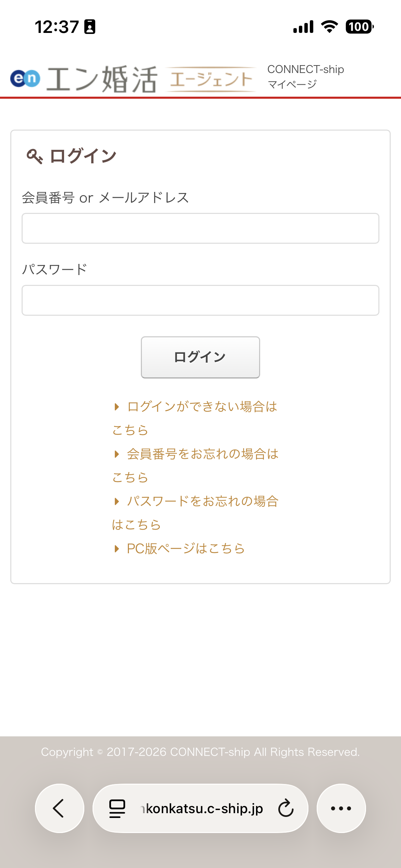Tap the page reload icon
The width and height of the screenshot is (401, 868).
(285, 808)
